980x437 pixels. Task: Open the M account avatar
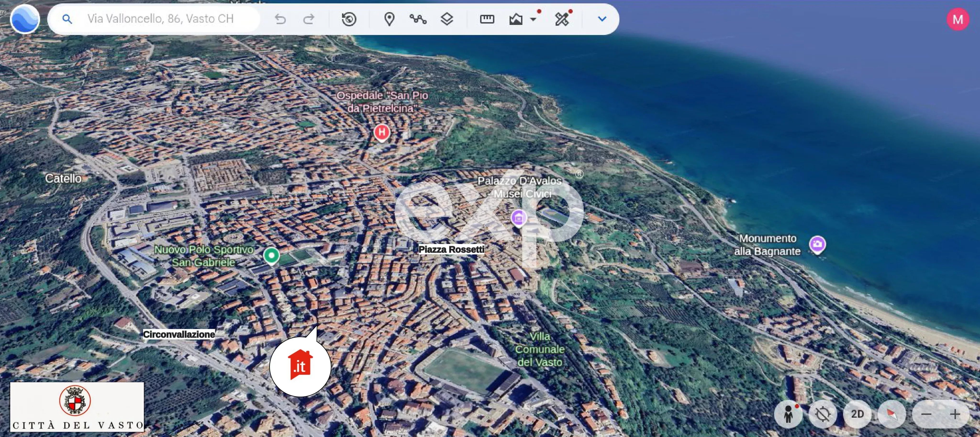958,19
